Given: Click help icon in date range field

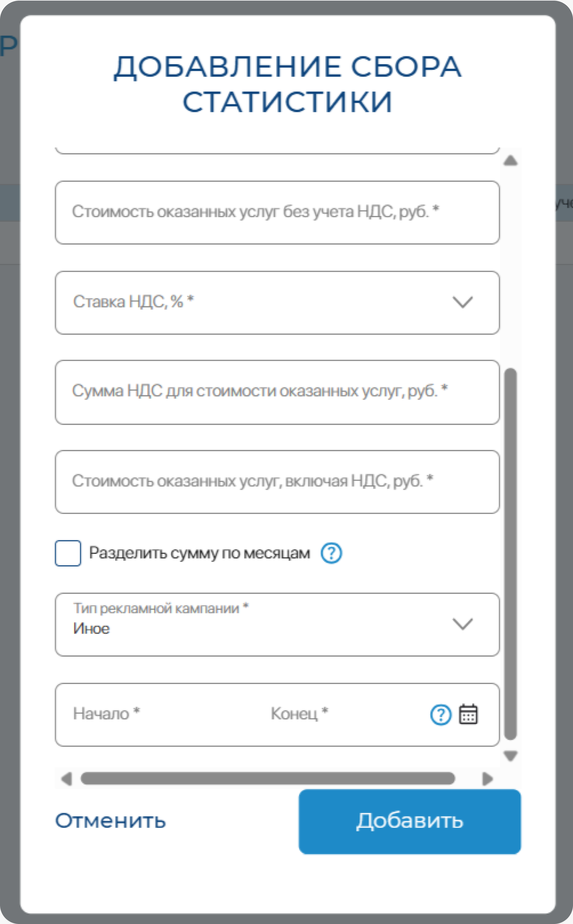Looking at the screenshot, I should point(441,715).
